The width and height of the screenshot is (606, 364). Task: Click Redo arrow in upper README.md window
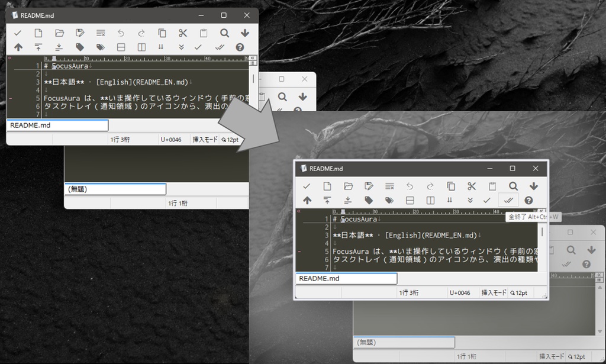(x=141, y=33)
